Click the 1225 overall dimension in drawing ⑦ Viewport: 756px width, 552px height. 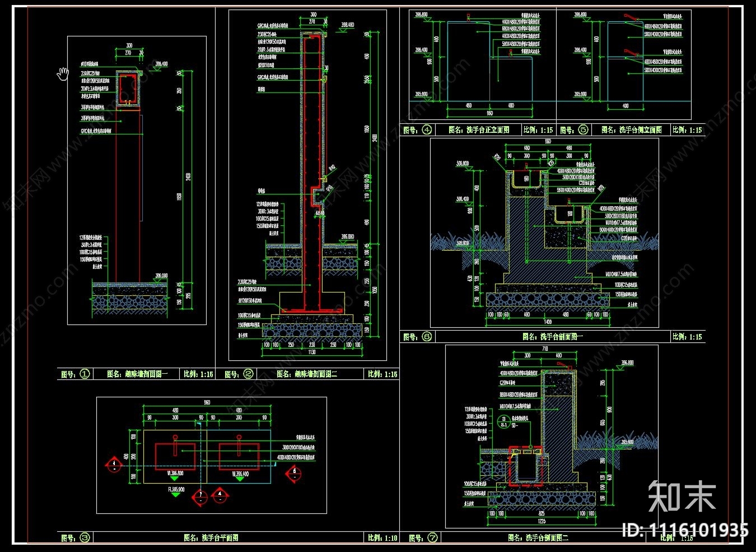coord(541,521)
